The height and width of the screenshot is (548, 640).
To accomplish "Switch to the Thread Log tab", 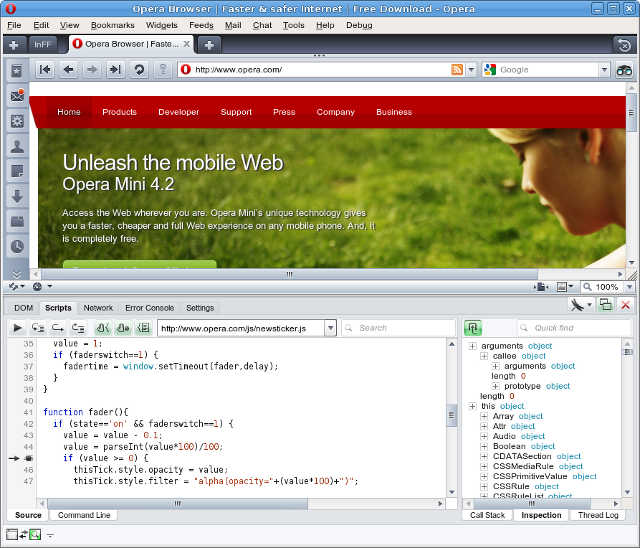I will (598, 515).
